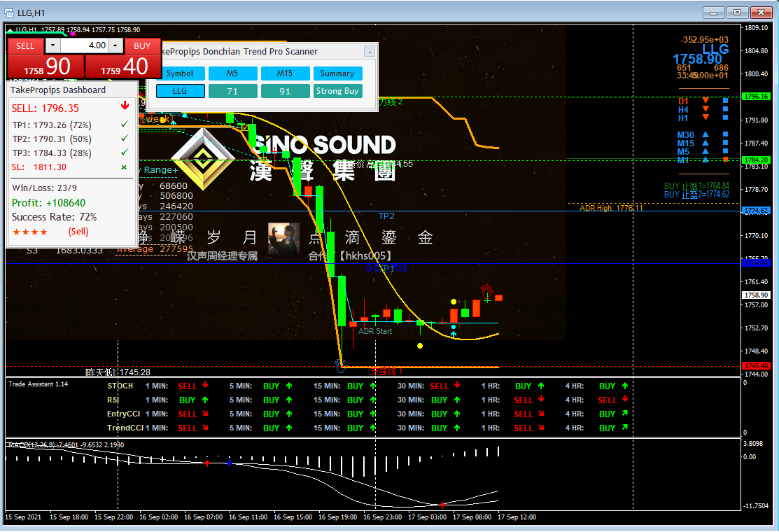This screenshot has height=532, width=779.
Task: Click the Success Rate: 72% text
Action: click(x=54, y=217)
